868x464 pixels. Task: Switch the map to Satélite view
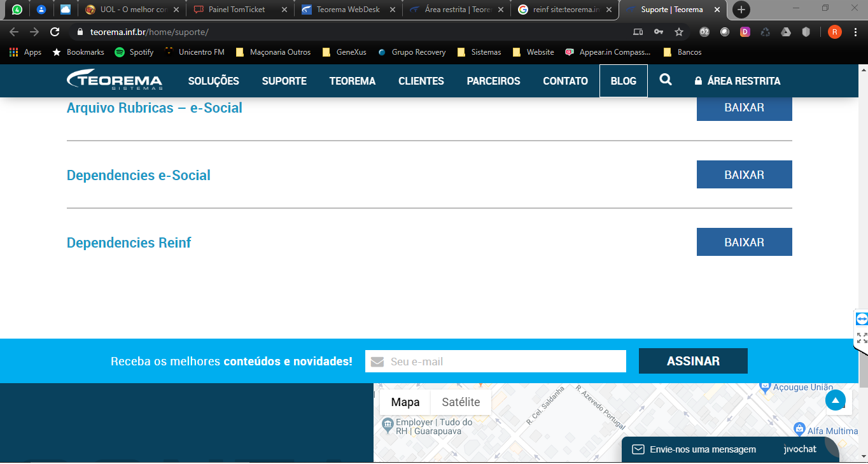tap(461, 402)
